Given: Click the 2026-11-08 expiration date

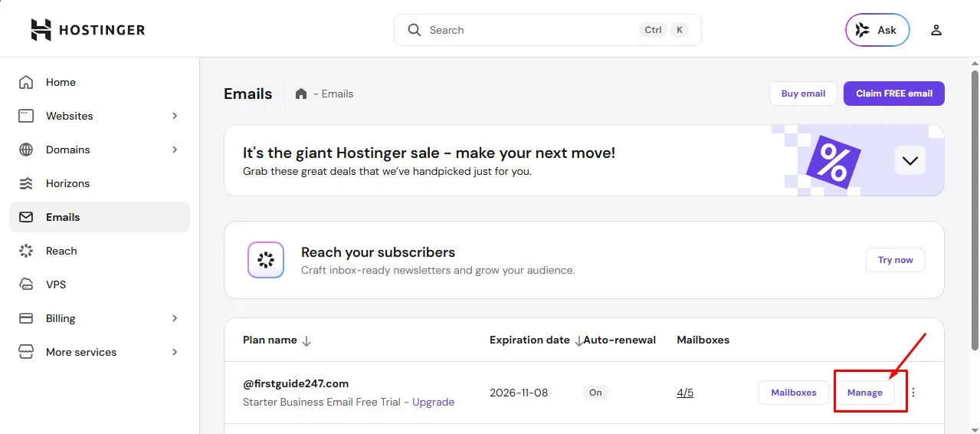Looking at the screenshot, I should point(519,393).
